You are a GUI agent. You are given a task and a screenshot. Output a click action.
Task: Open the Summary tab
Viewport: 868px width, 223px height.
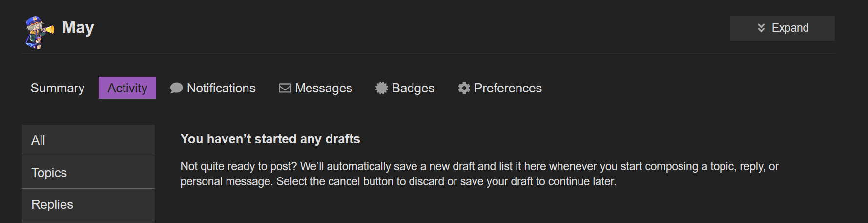58,88
